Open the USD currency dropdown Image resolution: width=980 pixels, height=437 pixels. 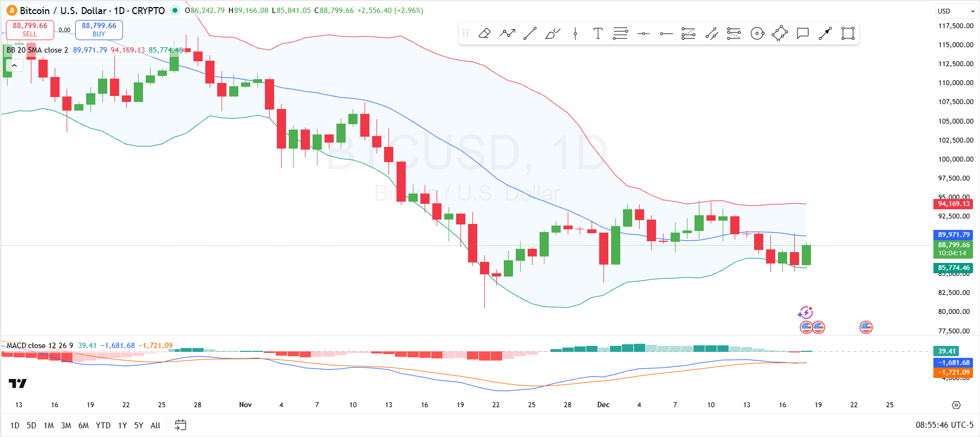(x=956, y=11)
